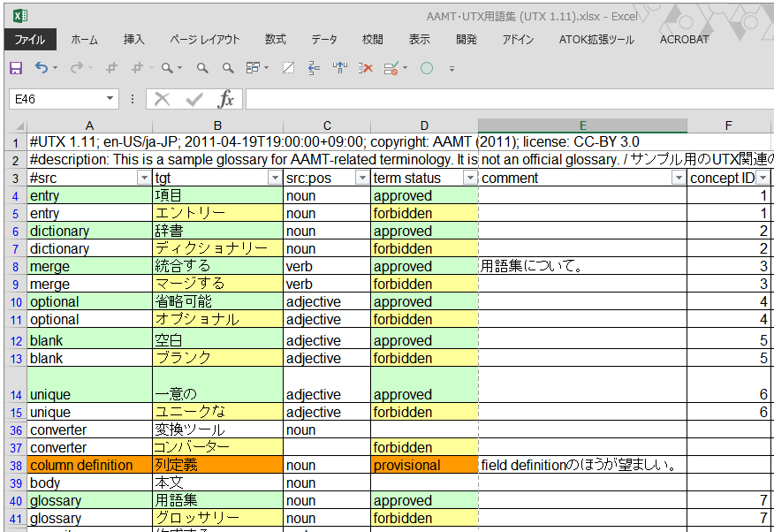Viewport: 774px width, 532px height.
Task: Open the ファイル (File) tab
Action: pyautogui.click(x=30, y=40)
